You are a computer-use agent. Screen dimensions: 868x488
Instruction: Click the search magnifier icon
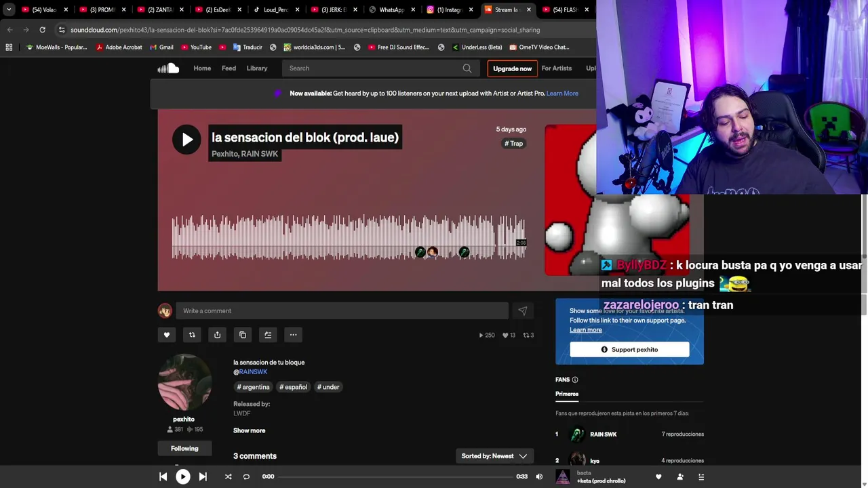467,68
